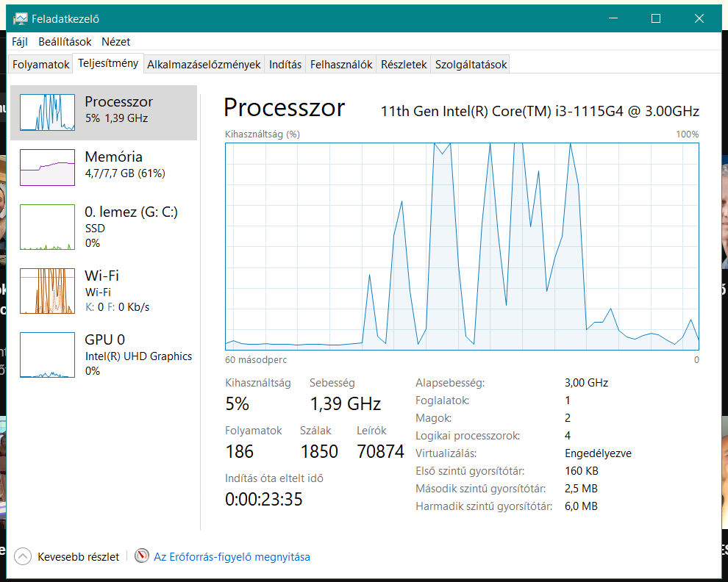Click the uptime value 0:00:23:35
Screen dimensions: 728x582
[x=264, y=500]
